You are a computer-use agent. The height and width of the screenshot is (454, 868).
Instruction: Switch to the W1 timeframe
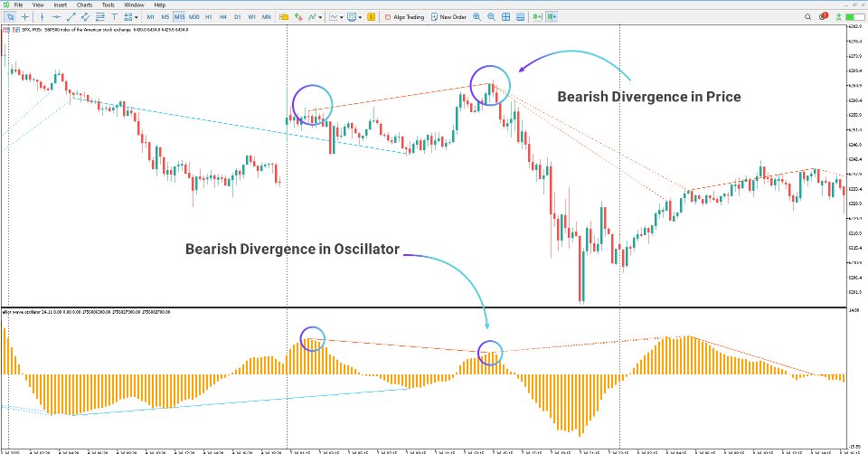[252, 17]
